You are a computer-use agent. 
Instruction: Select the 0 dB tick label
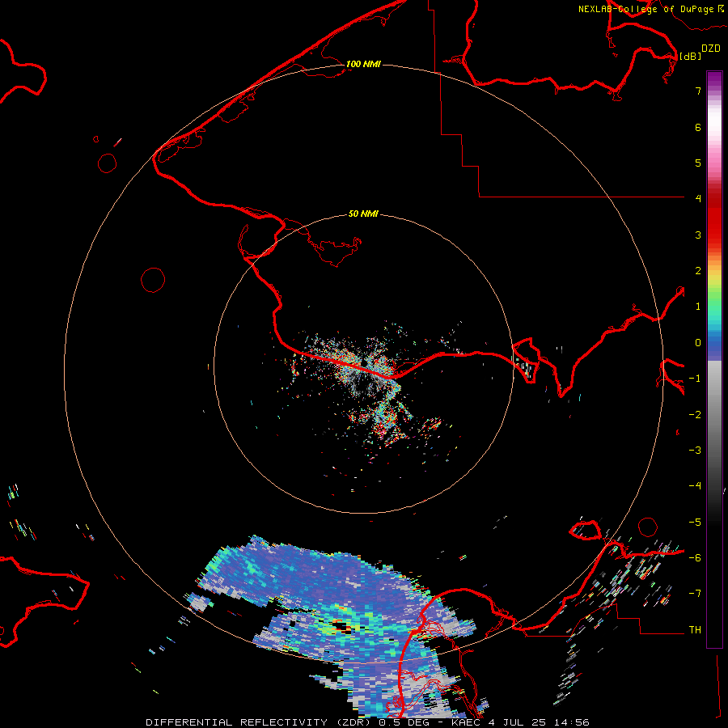698,343
